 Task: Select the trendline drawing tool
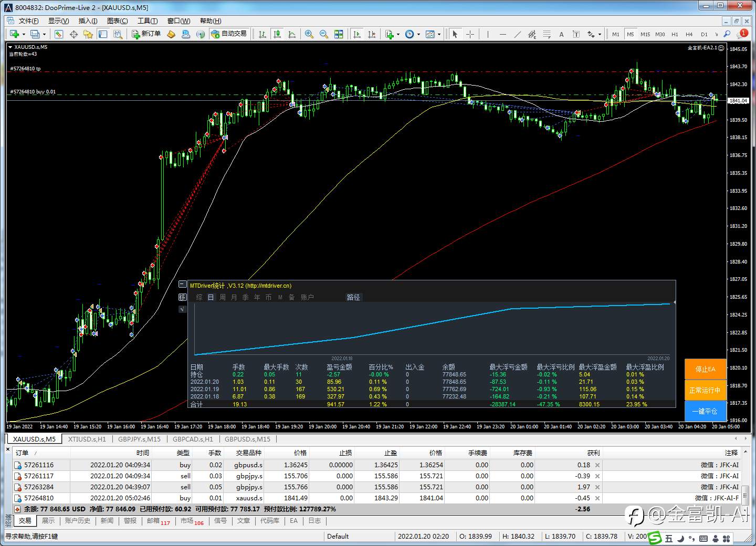pyautogui.click(x=517, y=34)
